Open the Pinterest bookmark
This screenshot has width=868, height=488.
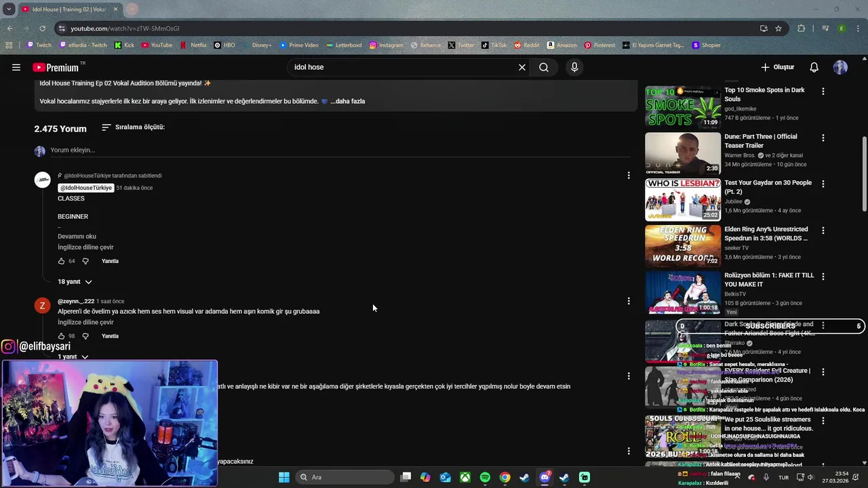(x=599, y=45)
